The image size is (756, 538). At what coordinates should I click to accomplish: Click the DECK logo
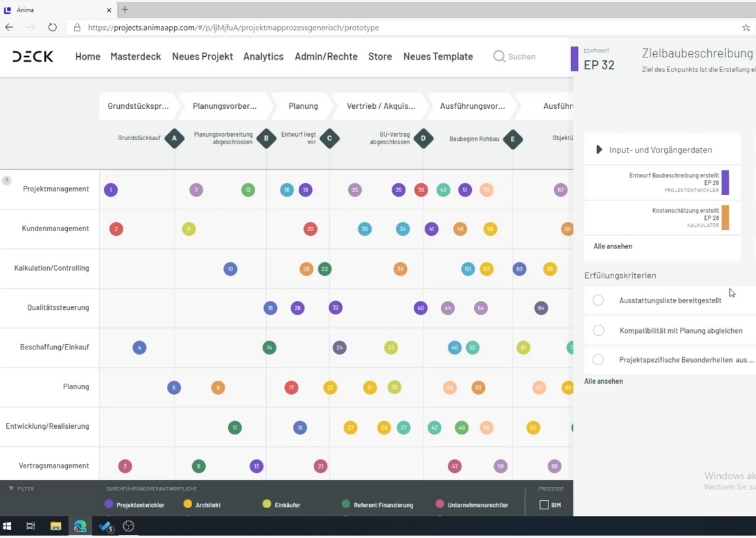click(33, 56)
